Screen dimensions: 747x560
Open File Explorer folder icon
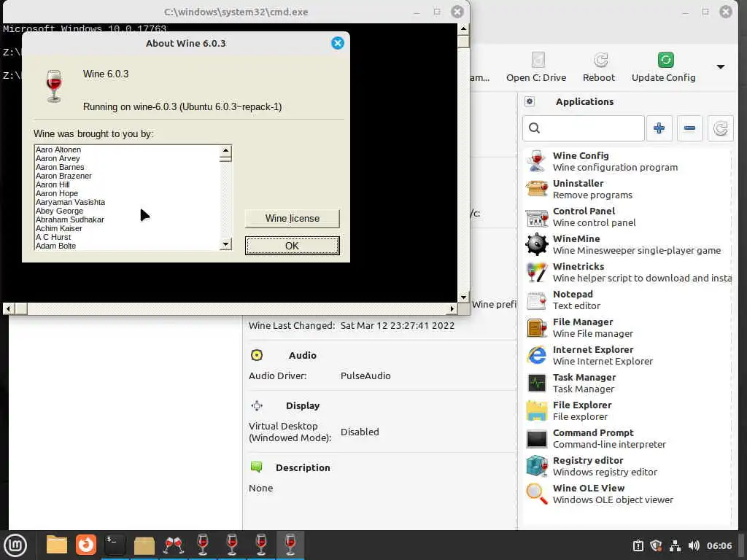[x=536, y=411]
